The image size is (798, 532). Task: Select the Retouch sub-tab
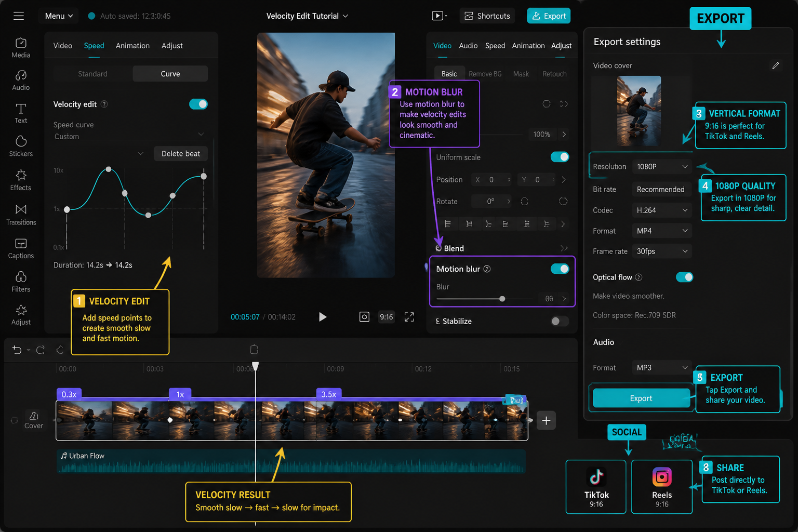[x=554, y=74]
